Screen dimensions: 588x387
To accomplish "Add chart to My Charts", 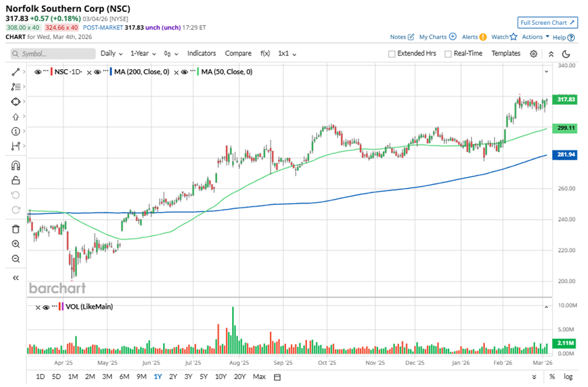I will click(x=437, y=37).
